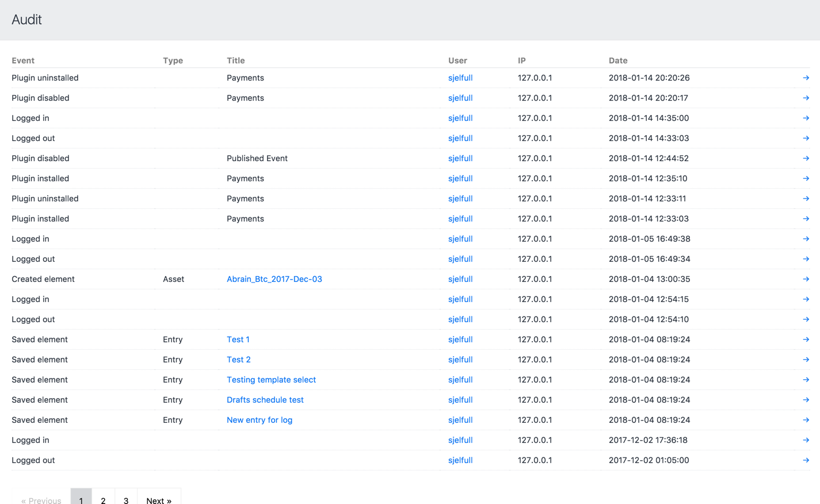
Task: Open details arrow for 14:35:00 Logged in row
Action: (x=806, y=118)
